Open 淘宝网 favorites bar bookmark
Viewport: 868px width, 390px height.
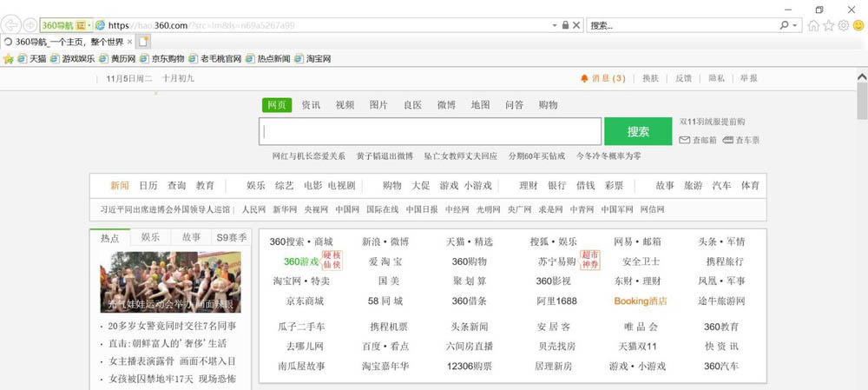(x=312, y=59)
